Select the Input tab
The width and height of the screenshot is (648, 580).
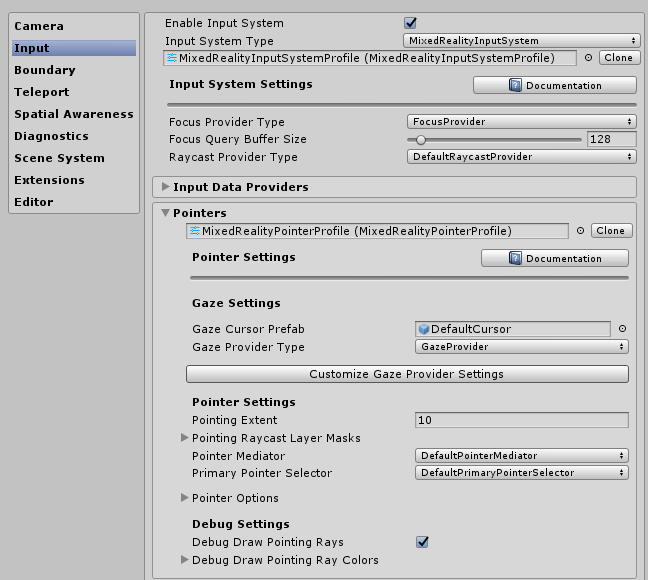(74, 48)
